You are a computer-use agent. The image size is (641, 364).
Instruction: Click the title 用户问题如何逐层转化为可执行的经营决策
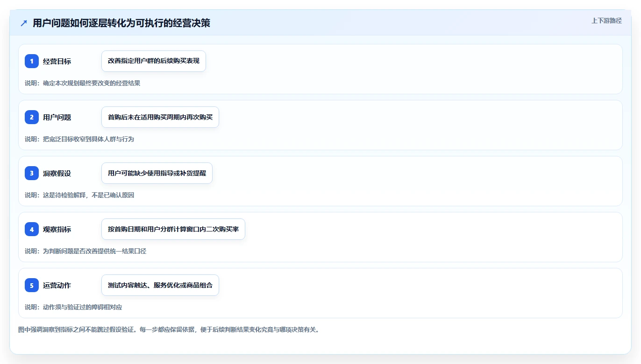pyautogui.click(x=121, y=23)
